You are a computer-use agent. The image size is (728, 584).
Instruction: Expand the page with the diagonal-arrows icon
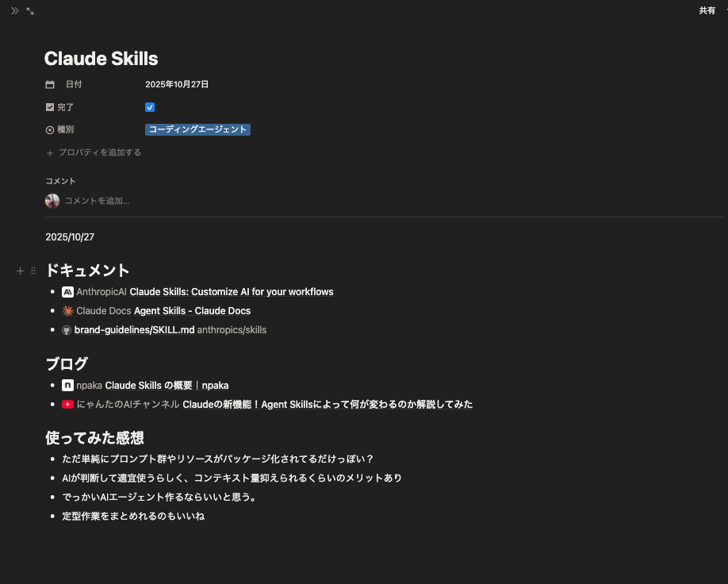click(x=30, y=10)
